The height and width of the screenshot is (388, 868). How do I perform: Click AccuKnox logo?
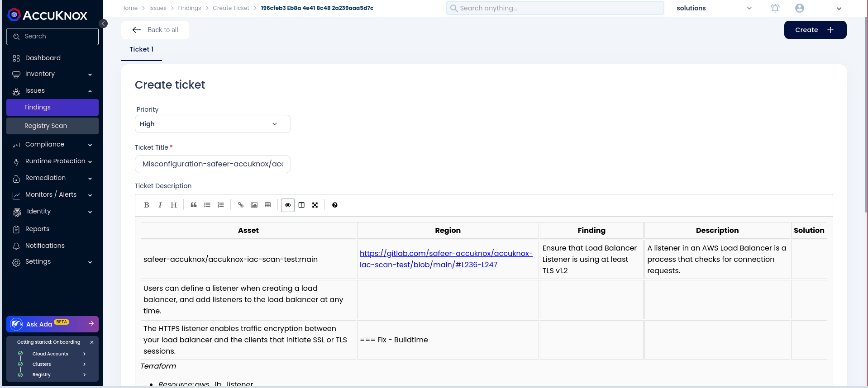pyautogui.click(x=48, y=15)
